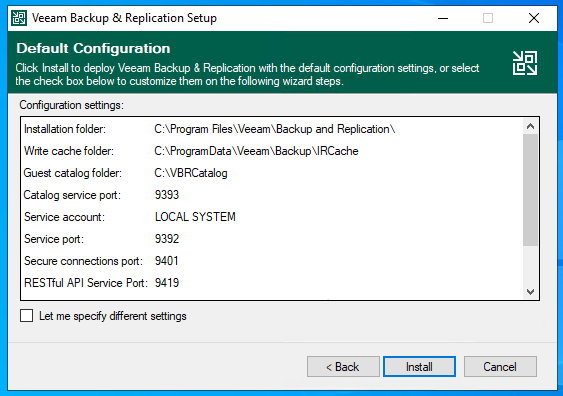Click the Guest catalog folder label
This screenshot has height=396, width=563.
[x=73, y=173]
